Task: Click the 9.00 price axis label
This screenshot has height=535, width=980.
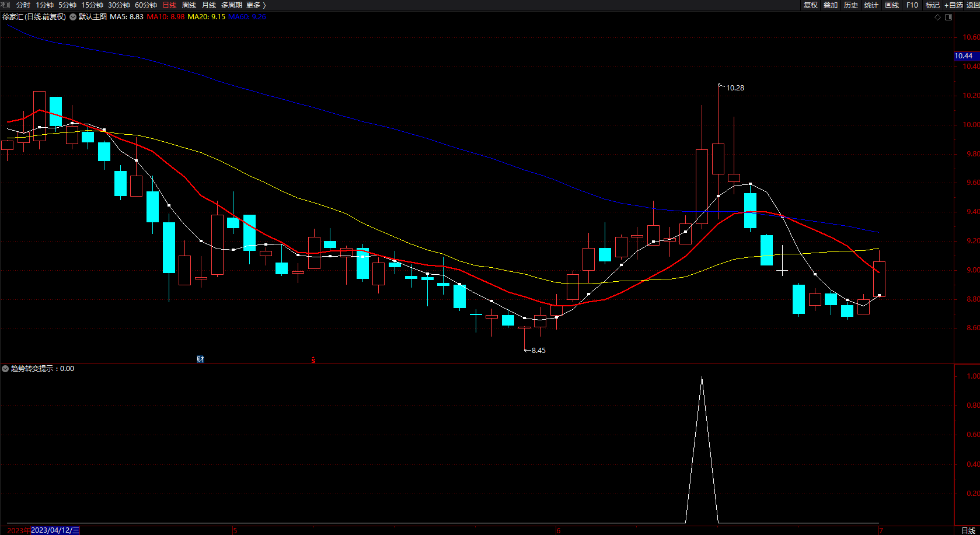Action: click(x=972, y=270)
